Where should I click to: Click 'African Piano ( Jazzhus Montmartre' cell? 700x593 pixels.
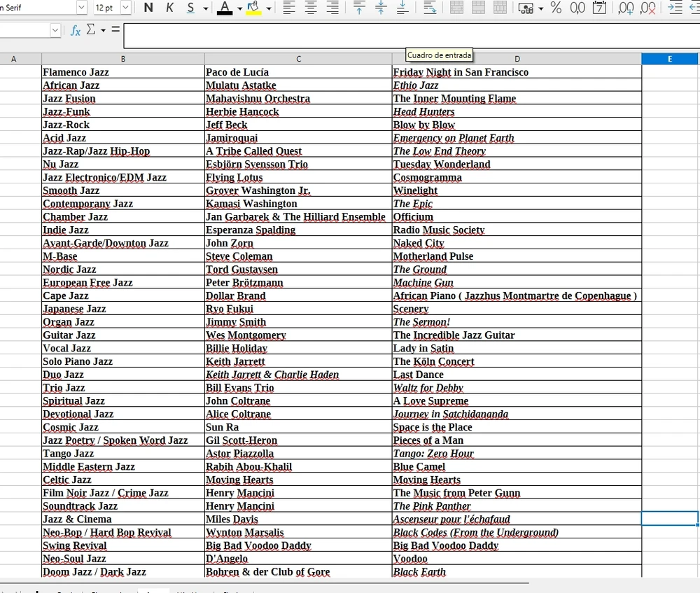click(x=517, y=295)
